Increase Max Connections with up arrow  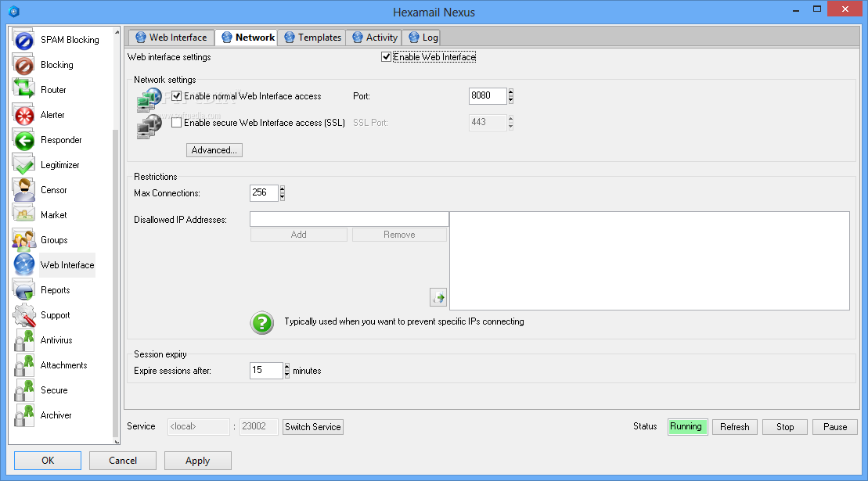point(283,189)
